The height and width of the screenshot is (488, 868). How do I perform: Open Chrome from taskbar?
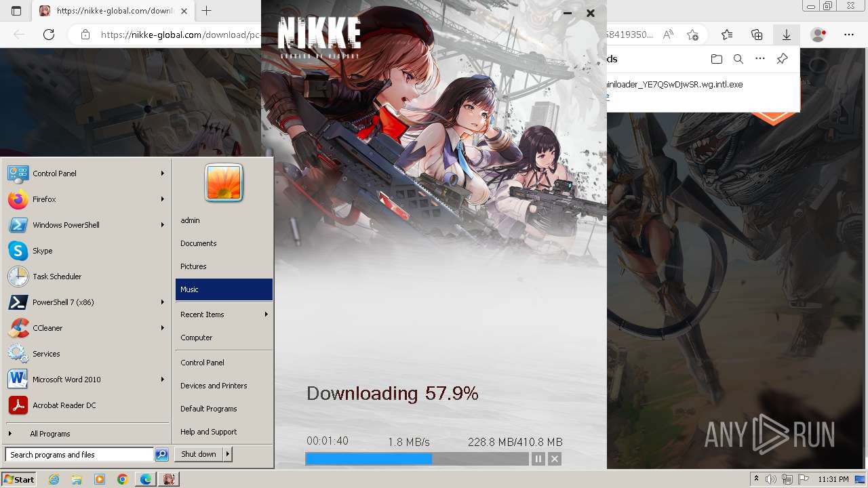point(123,479)
